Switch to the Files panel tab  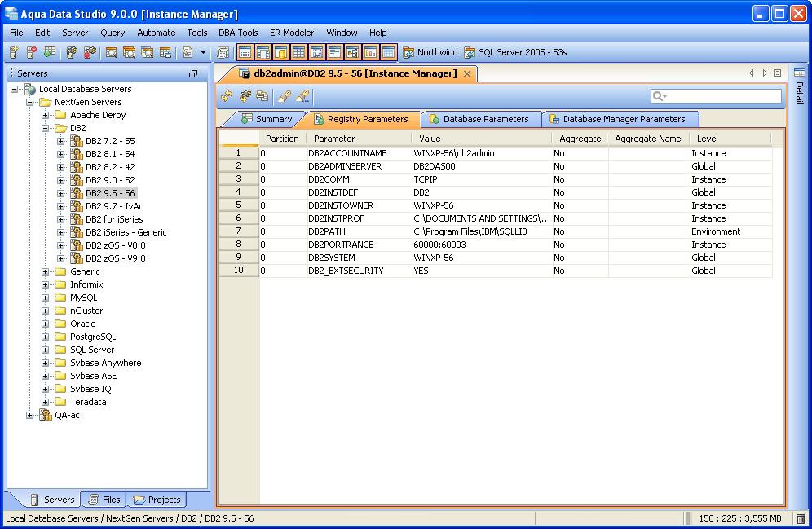coord(104,500)
